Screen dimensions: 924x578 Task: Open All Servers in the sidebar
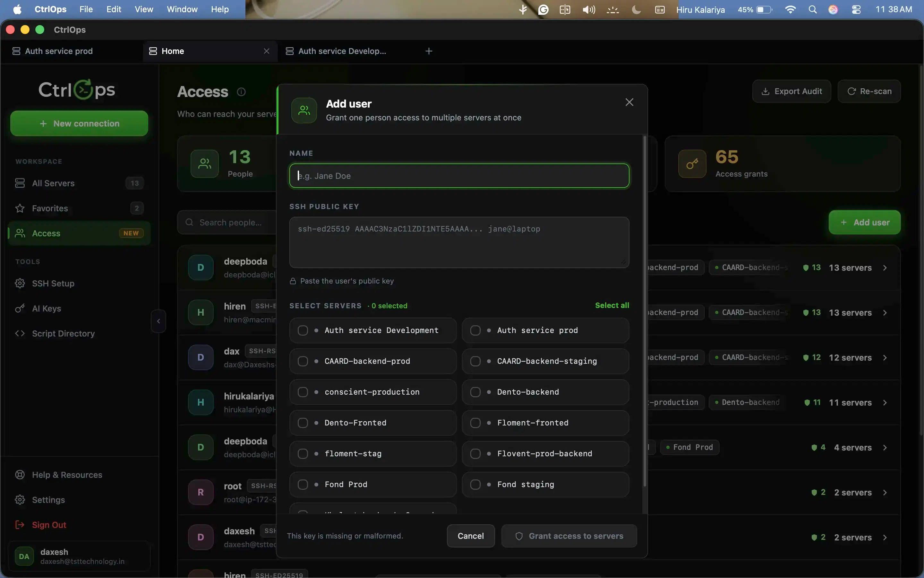(80, 183)
